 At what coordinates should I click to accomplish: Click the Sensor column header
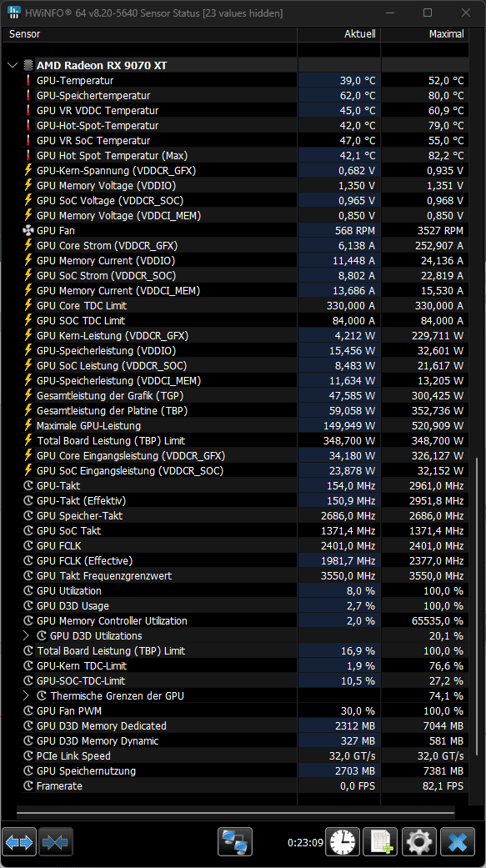[x=151, y=33]
